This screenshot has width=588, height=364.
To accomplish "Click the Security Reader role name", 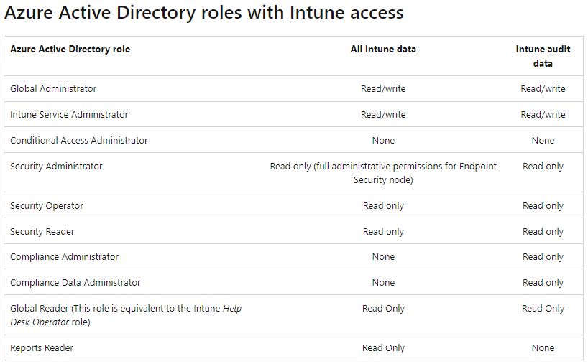I will tap(42, 232).
